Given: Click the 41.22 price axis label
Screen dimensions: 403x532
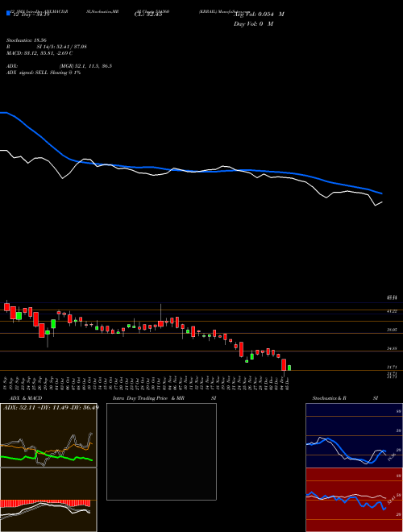Looking at the screenshot, I should [x=392, y=311].
